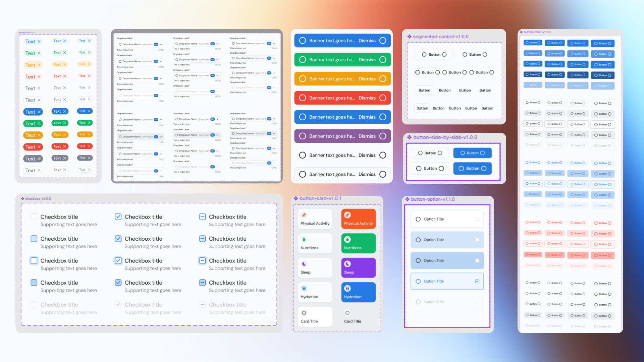
Task: Click the left circle icon on red banner
Action: pyautogui.click(x=303, y=98)
